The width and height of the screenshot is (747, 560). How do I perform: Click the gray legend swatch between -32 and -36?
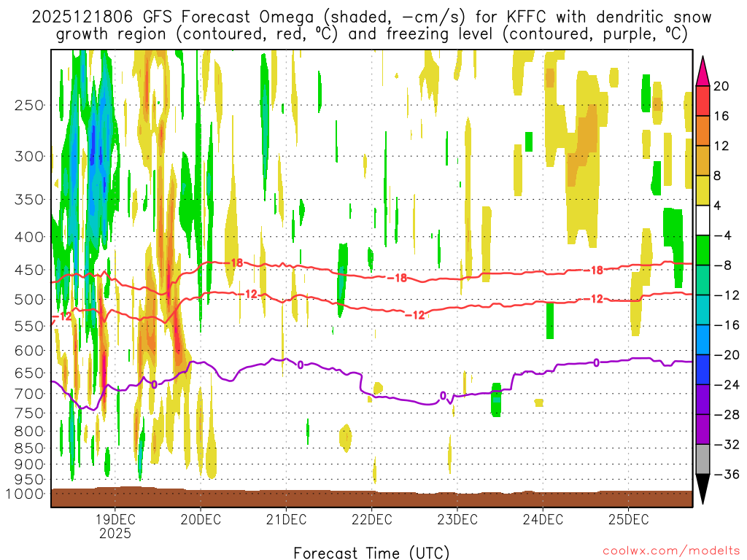pyautogui.click(x=703, y=459)
